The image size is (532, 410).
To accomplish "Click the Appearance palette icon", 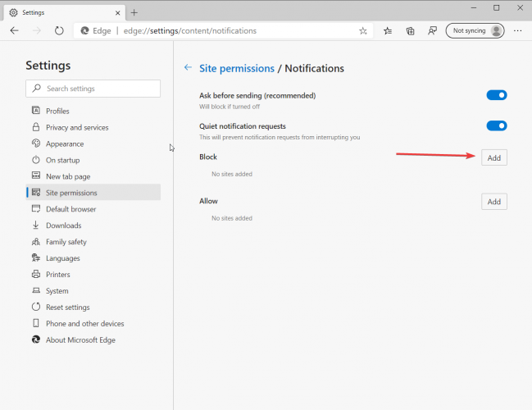I will [35, 143].
